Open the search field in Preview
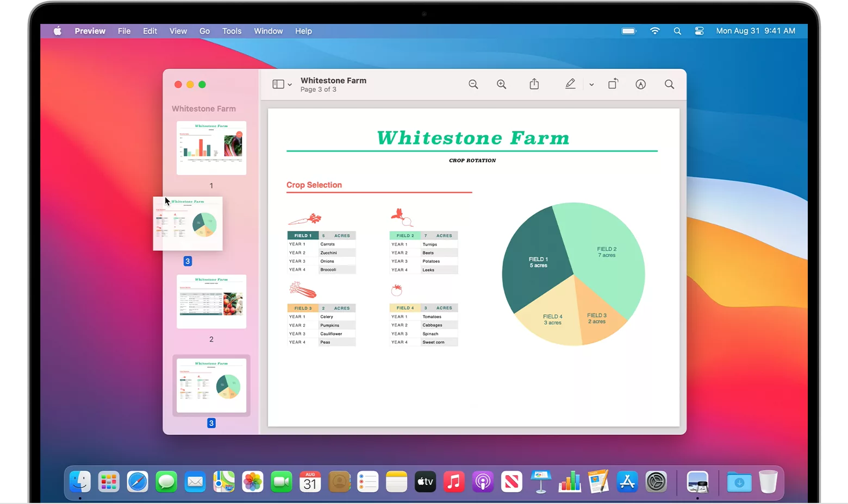The width and height of the screenshot is (848, 504). pos(669,84)
